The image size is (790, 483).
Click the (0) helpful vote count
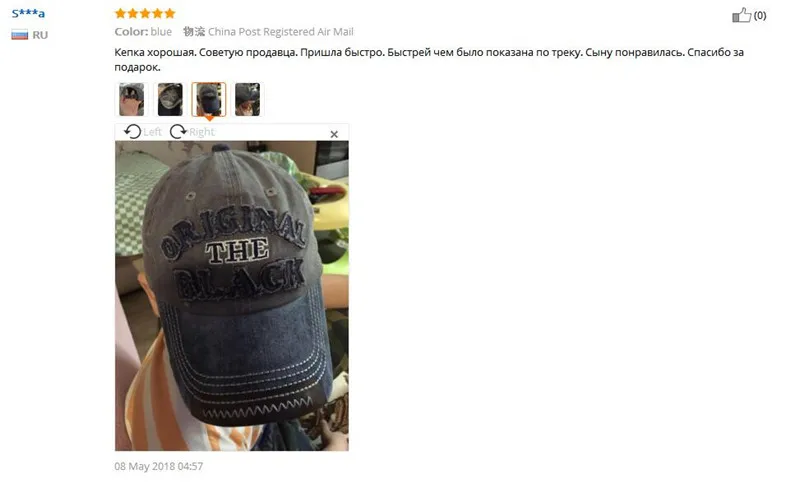tap(760, 16)
